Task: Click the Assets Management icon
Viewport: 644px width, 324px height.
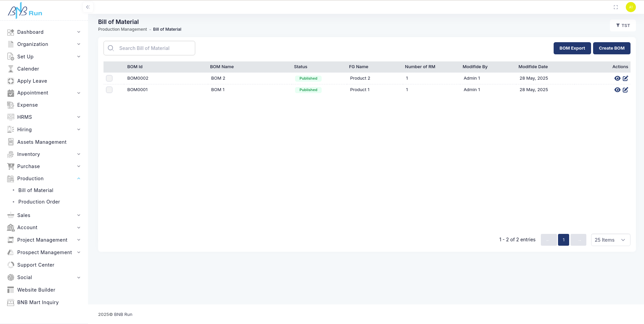Action: click(11, 142)
